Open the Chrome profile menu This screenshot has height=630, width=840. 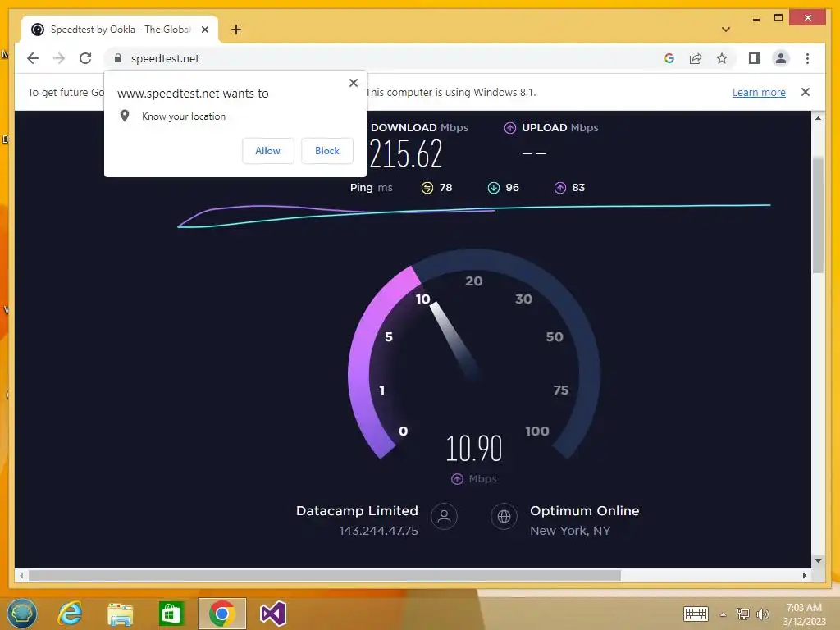781,58
